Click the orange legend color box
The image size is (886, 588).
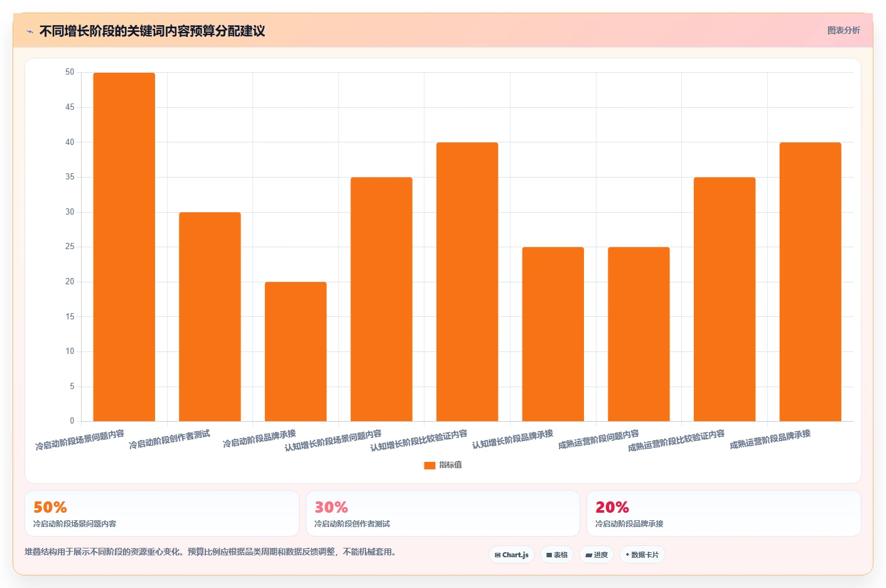(429, 466)
